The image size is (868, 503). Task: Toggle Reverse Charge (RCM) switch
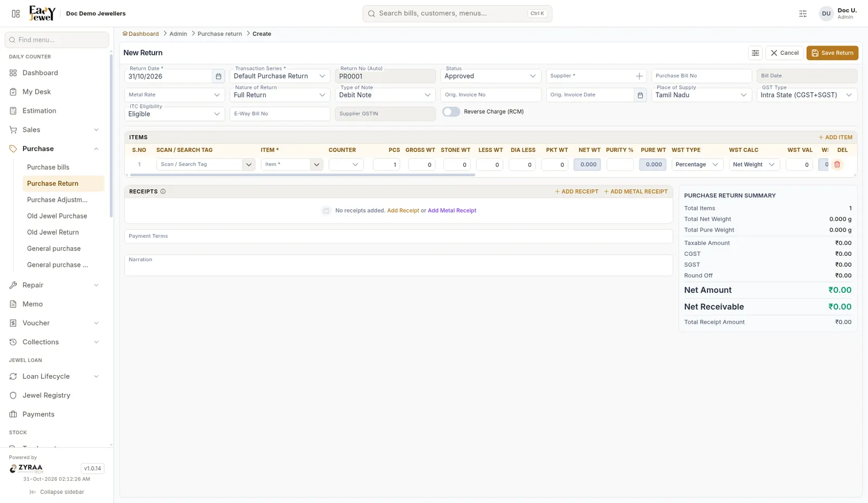coord(451,112)
